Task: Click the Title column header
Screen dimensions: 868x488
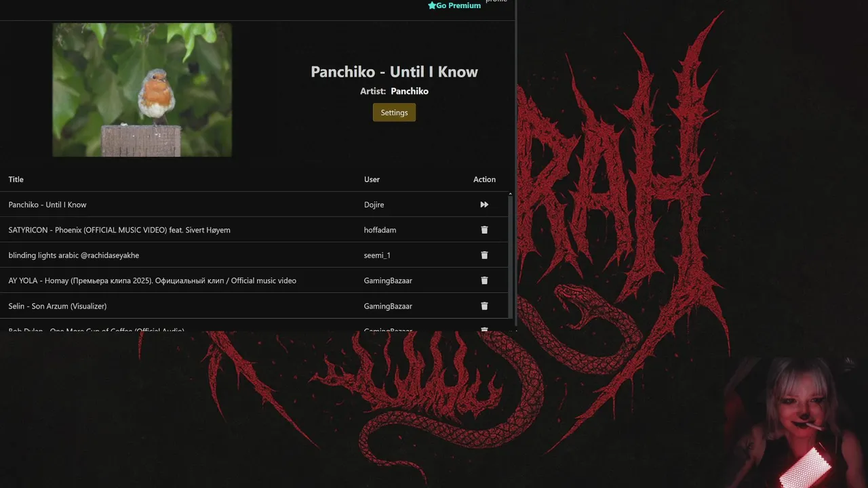Action: tap(16, 180)
